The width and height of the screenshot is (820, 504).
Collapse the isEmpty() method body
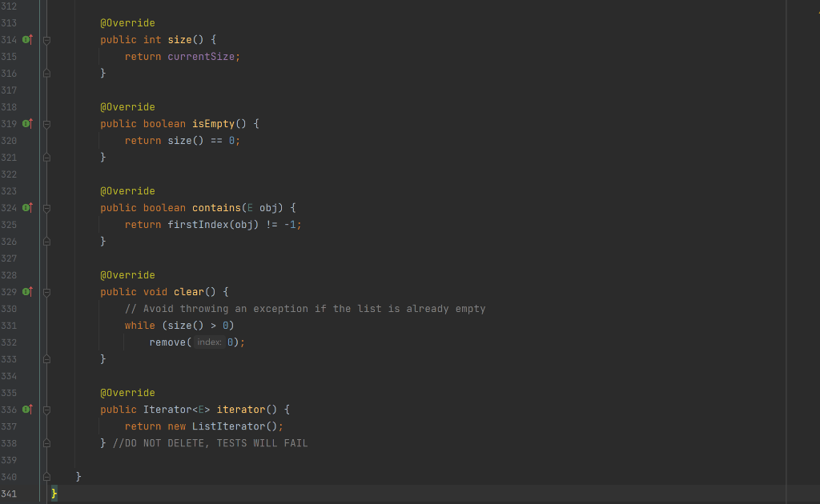point(46,123)
